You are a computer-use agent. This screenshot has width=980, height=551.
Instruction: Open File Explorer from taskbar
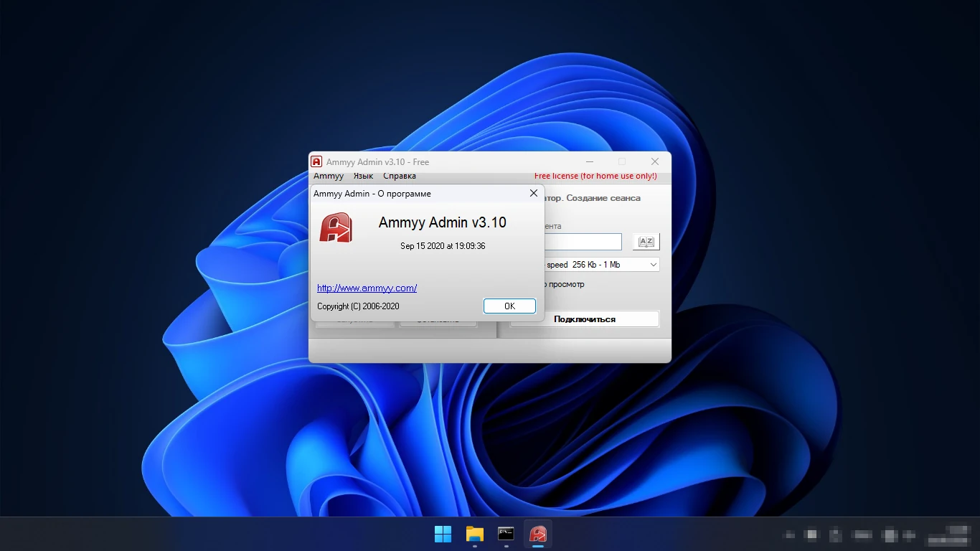click(x=475, y=534)
